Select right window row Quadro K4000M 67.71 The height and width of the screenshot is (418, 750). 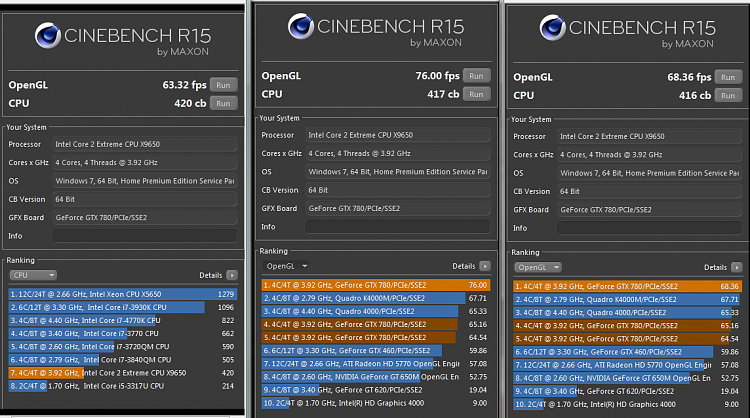click(x=628, y=299)
